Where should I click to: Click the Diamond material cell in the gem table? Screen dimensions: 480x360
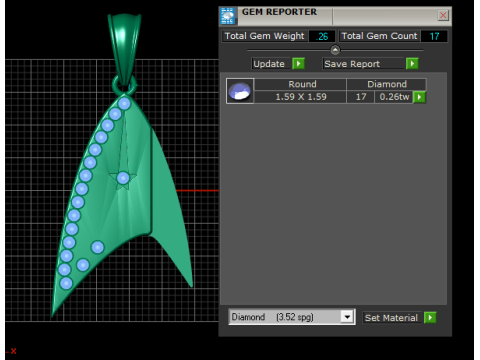point(387,84)
